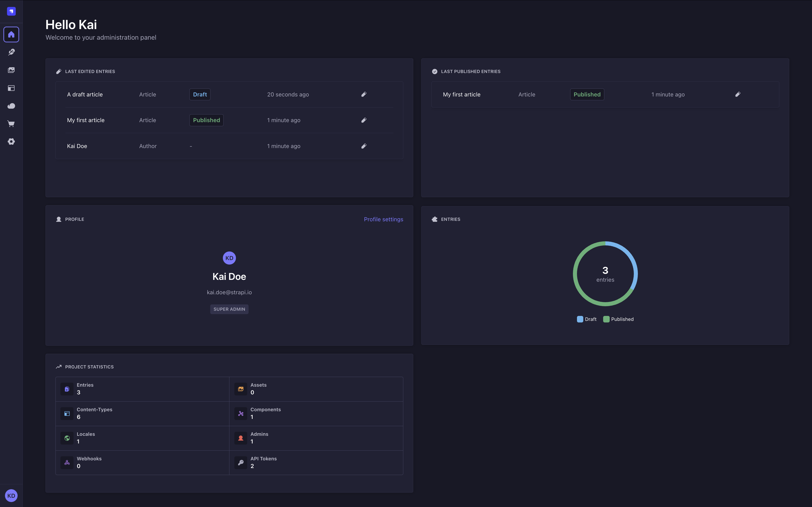The height and width of the screenshot is (507, 812).
Task: Open the Content-Type Builder layout icon
Action: 11,88
